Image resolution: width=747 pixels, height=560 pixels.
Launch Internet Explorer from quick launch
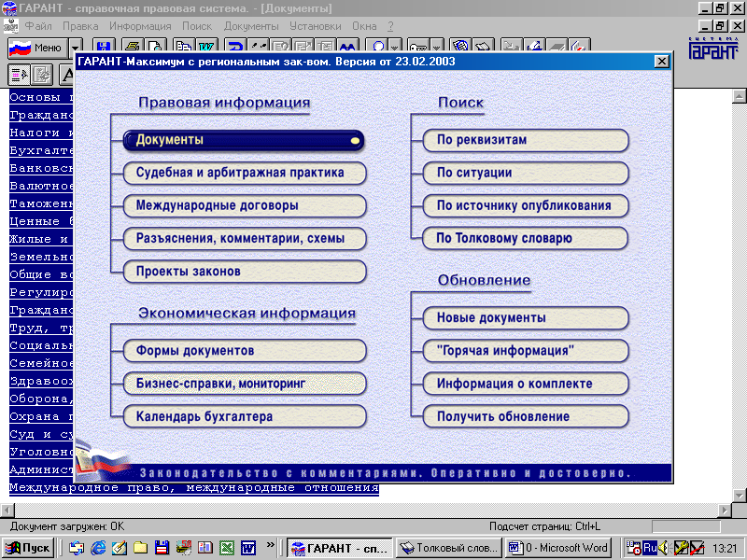(98, 548)
